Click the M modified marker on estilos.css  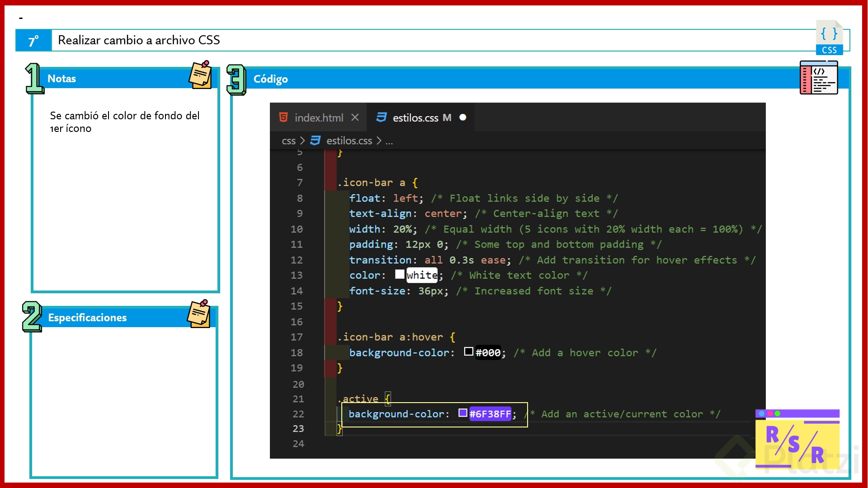(447, 117)
